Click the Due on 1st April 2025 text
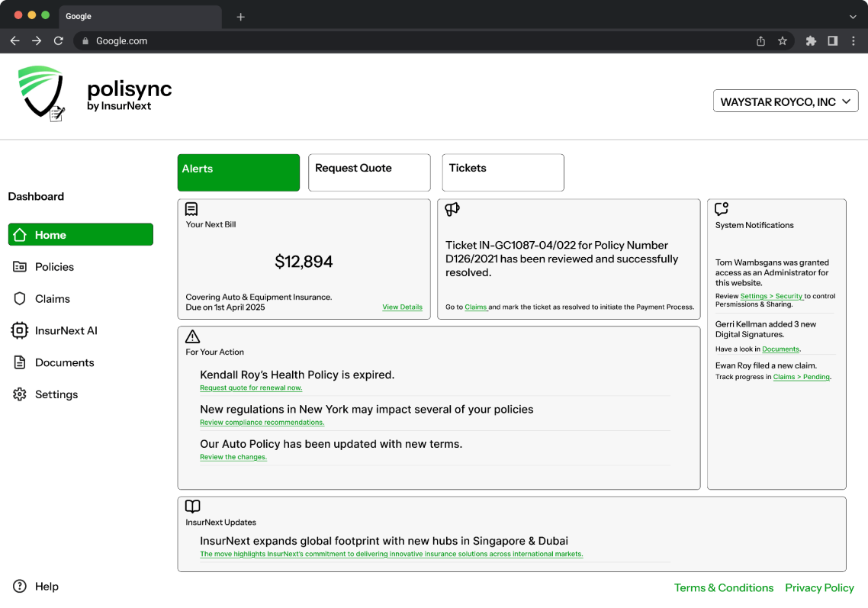 (225, 307)
